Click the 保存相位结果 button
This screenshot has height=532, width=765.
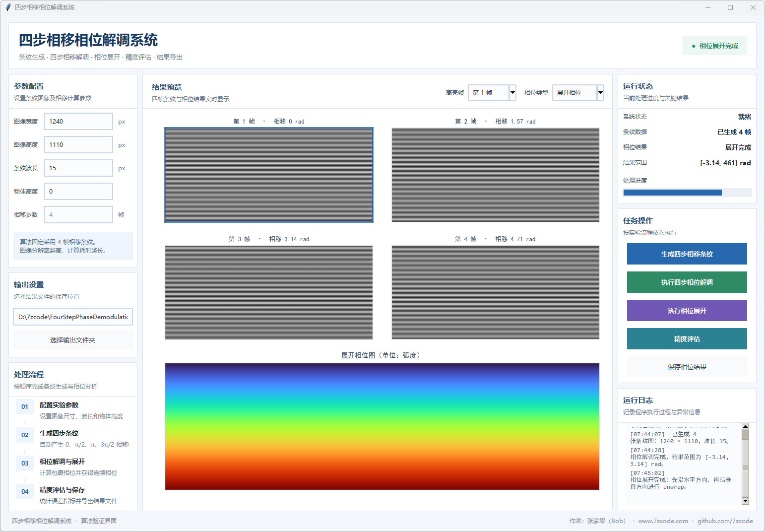tap(687, 367)
